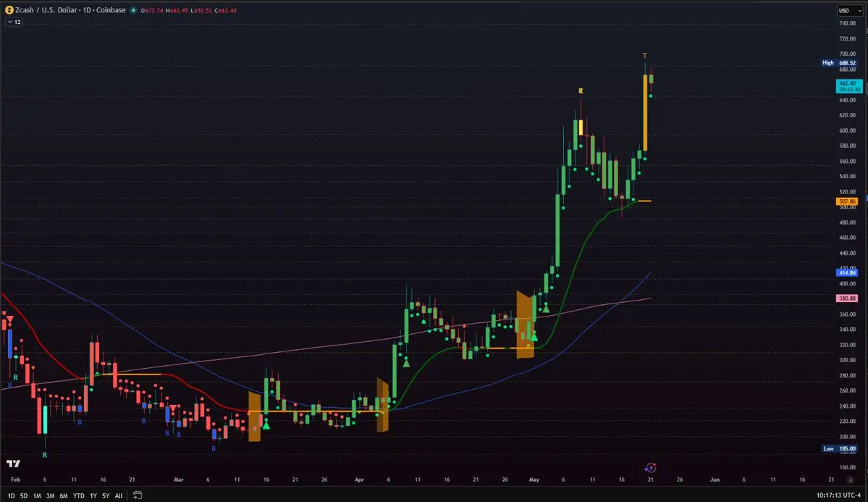Select the 1M time range
The height and width of the screenshot is (502, 868).
coord(37,496)
